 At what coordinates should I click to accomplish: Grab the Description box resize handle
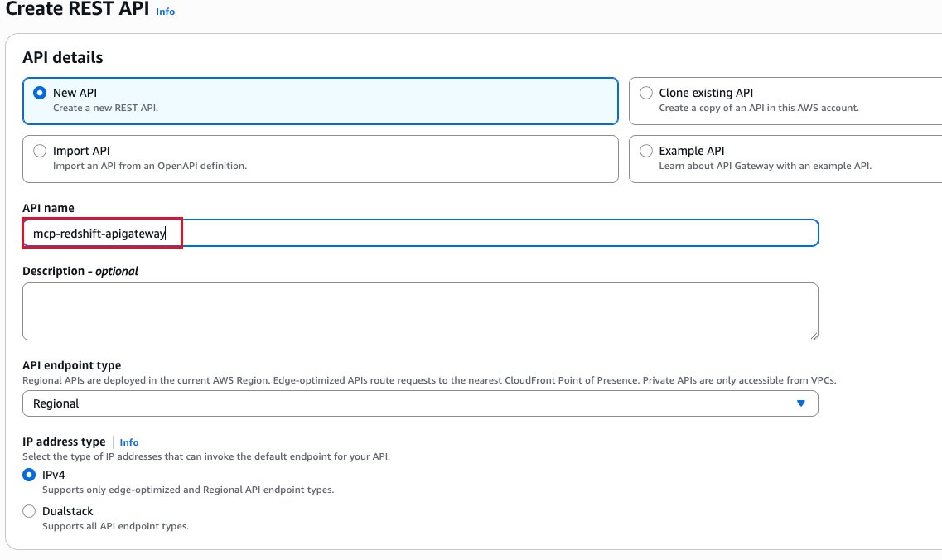click(x=814, y=336)
